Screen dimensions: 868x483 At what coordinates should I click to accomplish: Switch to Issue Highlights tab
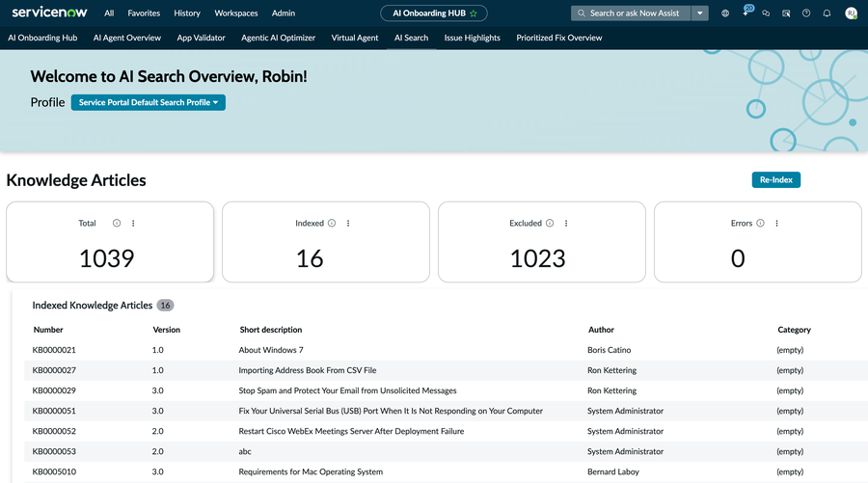473,38
